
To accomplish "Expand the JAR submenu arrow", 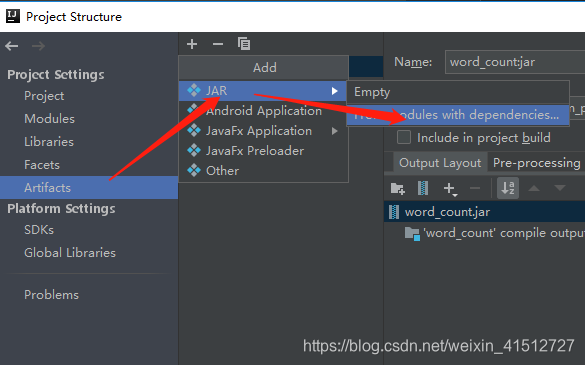I will [x=334, y=91].
